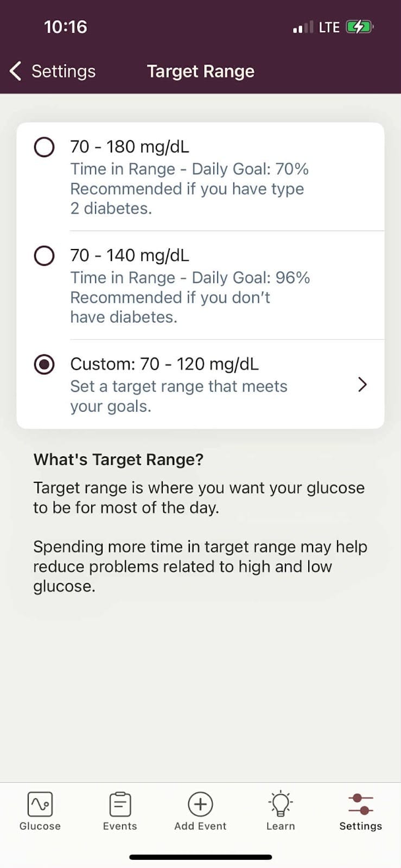Viewport: 401px width, 868px height.
Task: Tap the cellular signal bars icon
Action: pos(303,27)
